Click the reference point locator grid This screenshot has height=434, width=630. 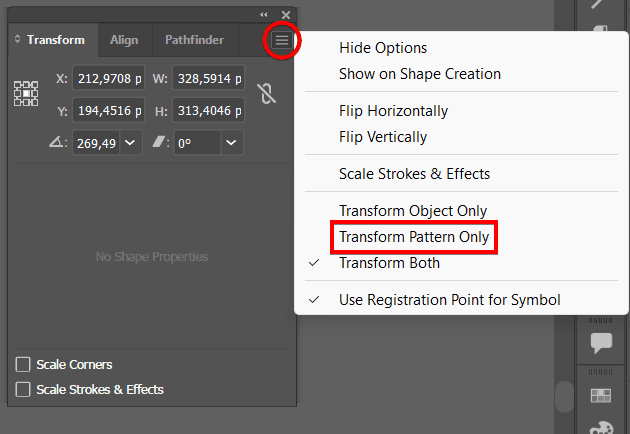coord(25,94)
